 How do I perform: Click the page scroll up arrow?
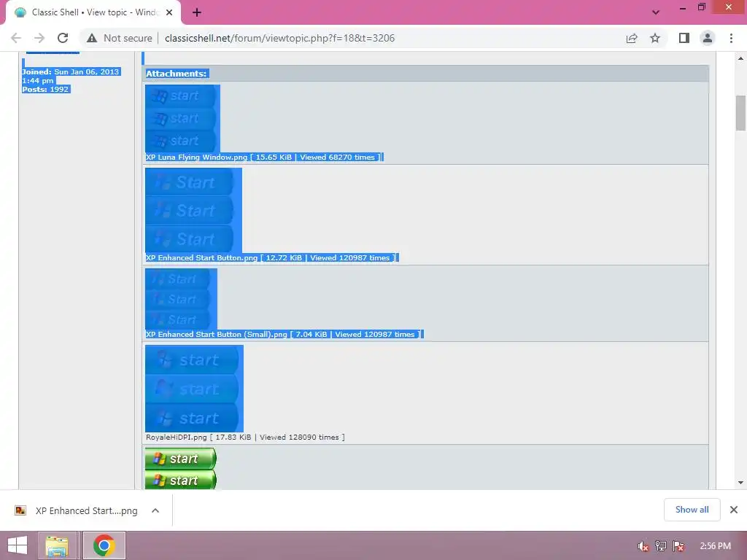coord(741,58)
